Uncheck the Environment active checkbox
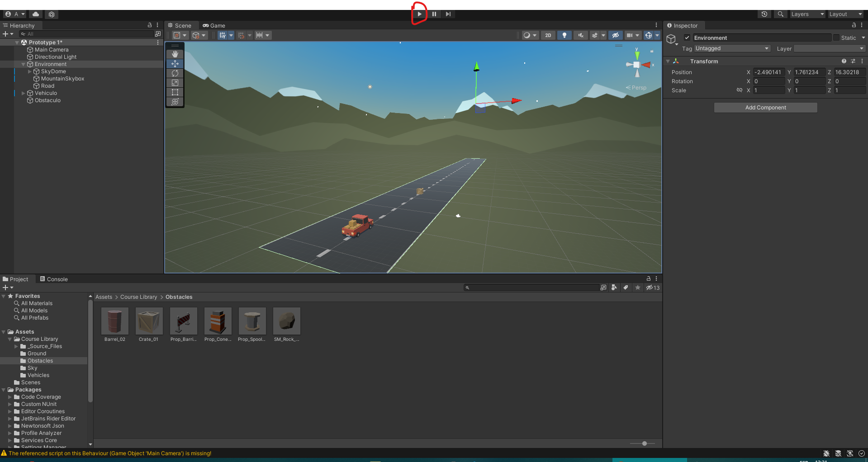The height and width of the screenshot is (462, 868). (687, 38)
